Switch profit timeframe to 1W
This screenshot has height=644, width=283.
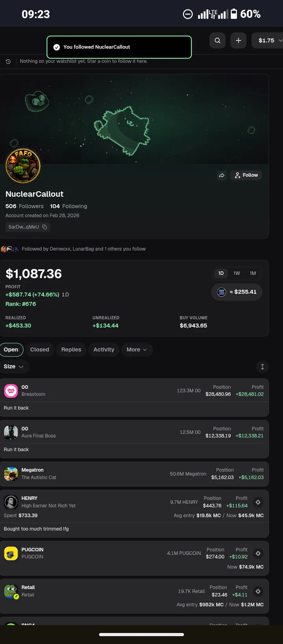237,273
